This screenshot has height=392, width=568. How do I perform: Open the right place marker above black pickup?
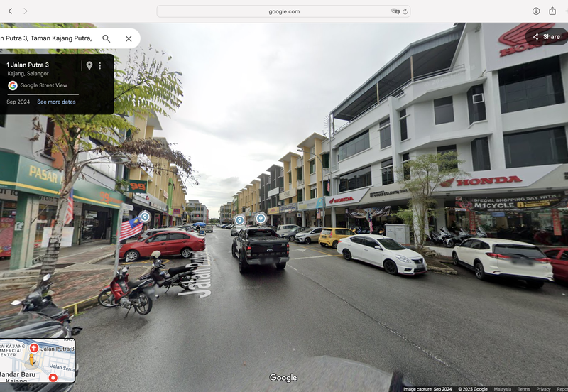pos(261,219)
